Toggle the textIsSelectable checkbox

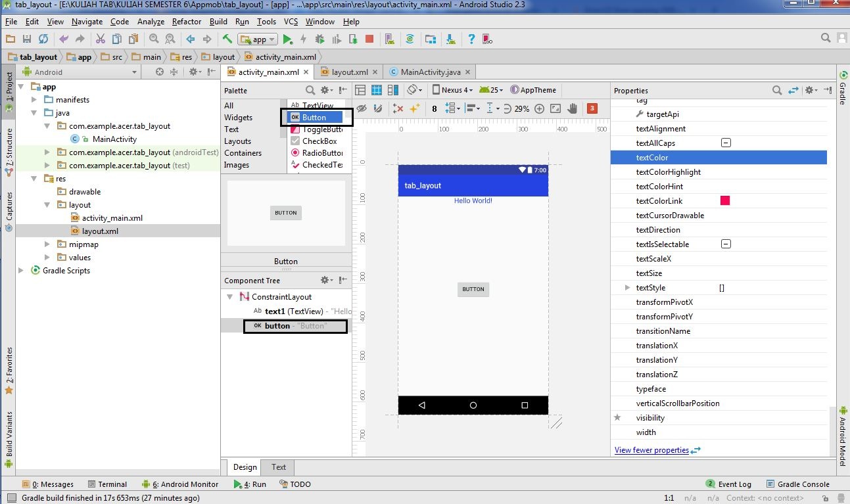(x=726, y=244)
